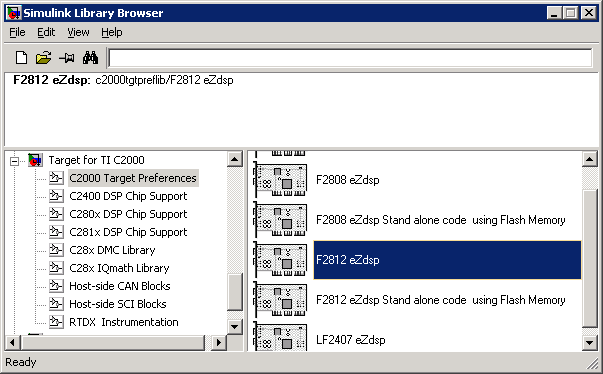Maximize the Simulink Library Browser window
Viewport: 603px width, 374px height.
[x=570, y=13]
